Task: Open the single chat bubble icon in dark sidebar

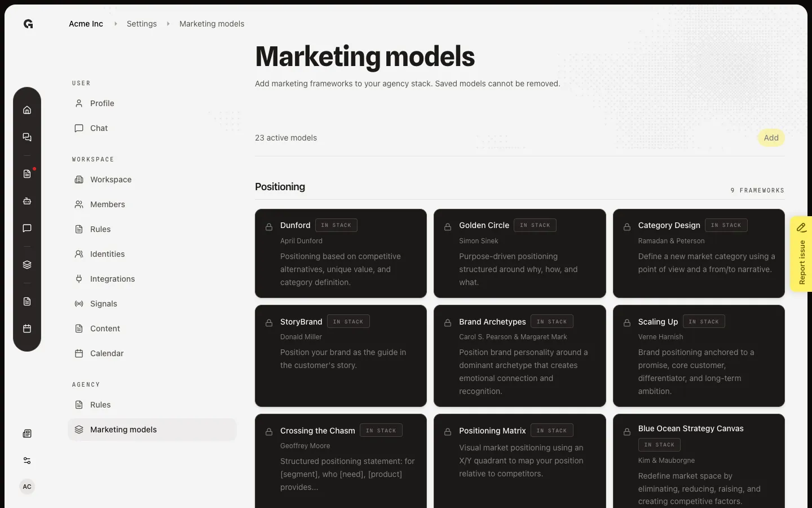Action: coord(27,228)
